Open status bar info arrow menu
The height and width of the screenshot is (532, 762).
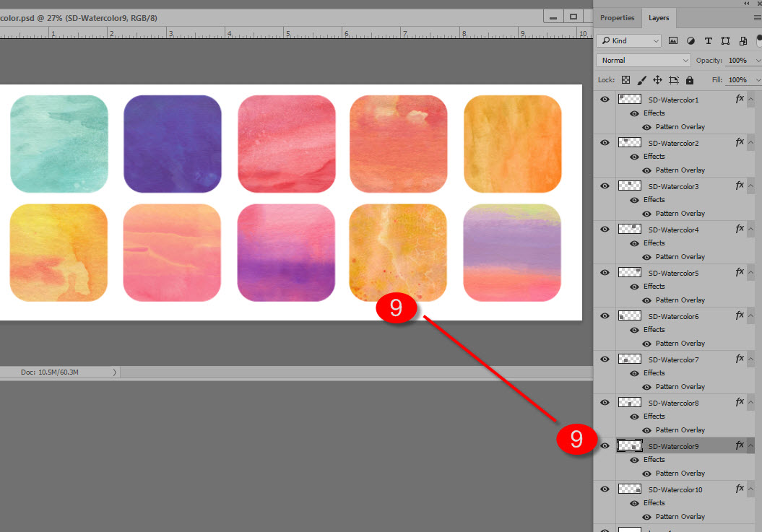tap(115, 372)
